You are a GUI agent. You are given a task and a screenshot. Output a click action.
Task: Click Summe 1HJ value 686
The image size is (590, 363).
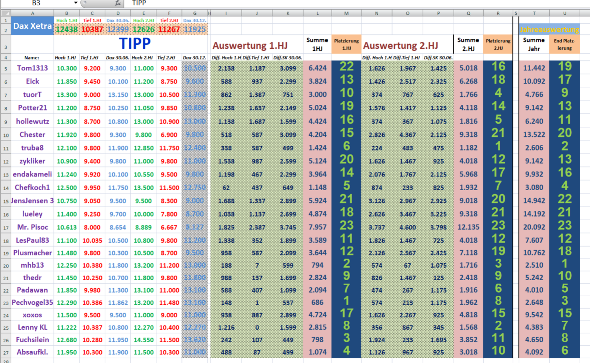pos(317,302)
